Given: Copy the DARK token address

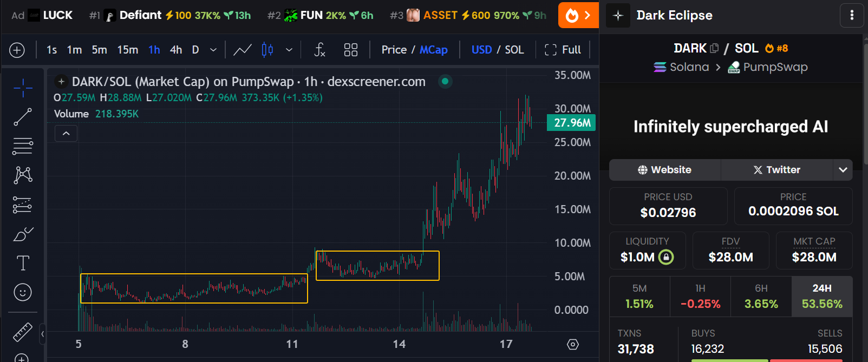Looking at the screenshot, I should (x=714, y=48).
